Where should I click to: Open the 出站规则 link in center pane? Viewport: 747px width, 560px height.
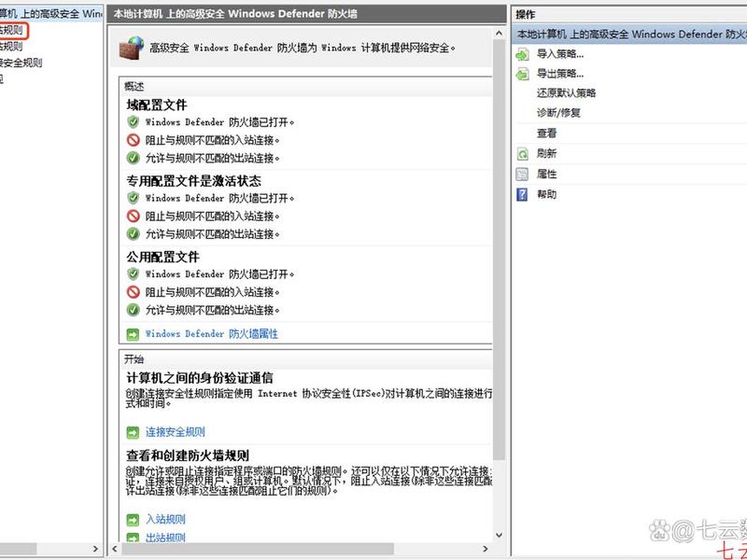(165, 539)
